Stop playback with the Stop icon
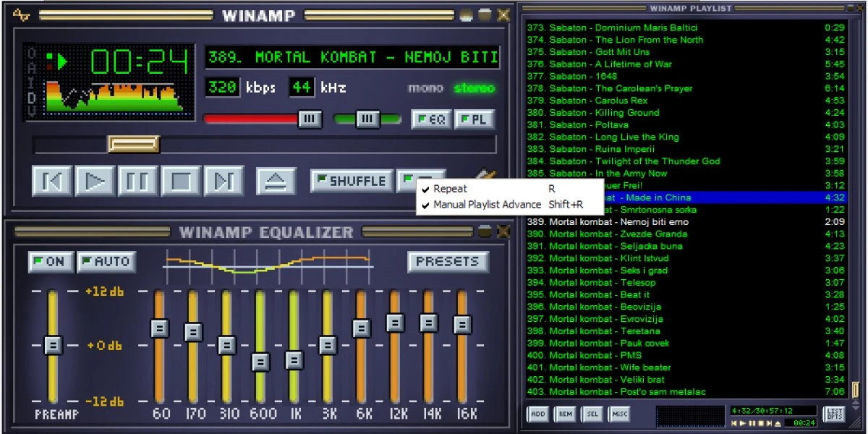Viewport: 868px width, 434px height. click(181, 182)
